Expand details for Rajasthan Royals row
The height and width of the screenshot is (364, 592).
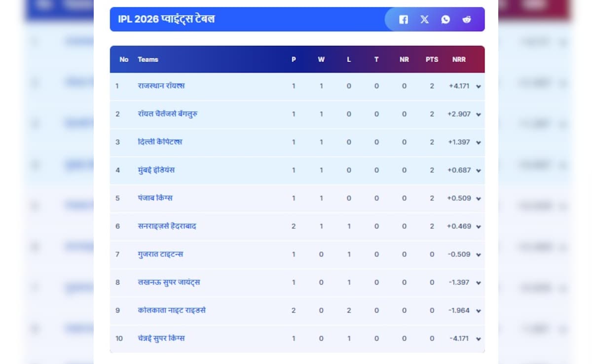477,86
